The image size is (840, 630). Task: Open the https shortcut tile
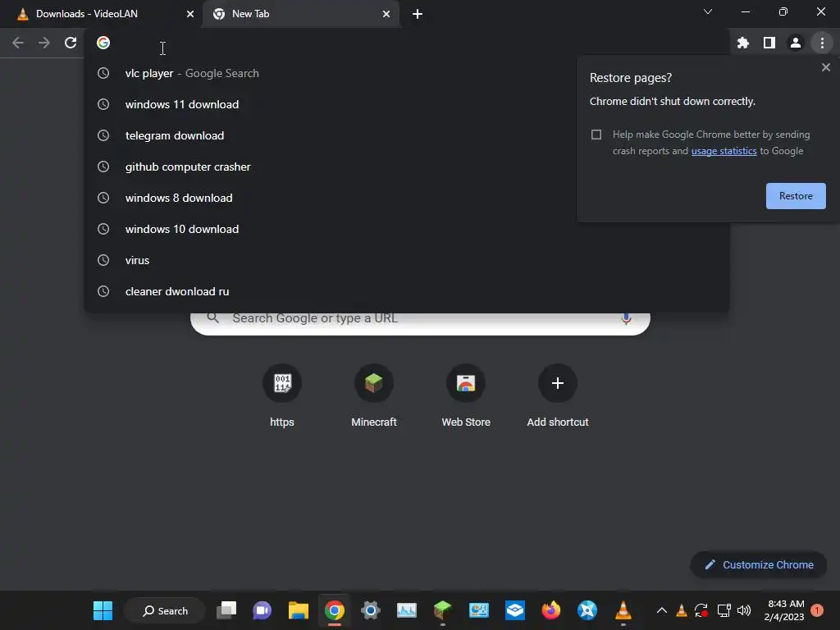coord(282,396)
